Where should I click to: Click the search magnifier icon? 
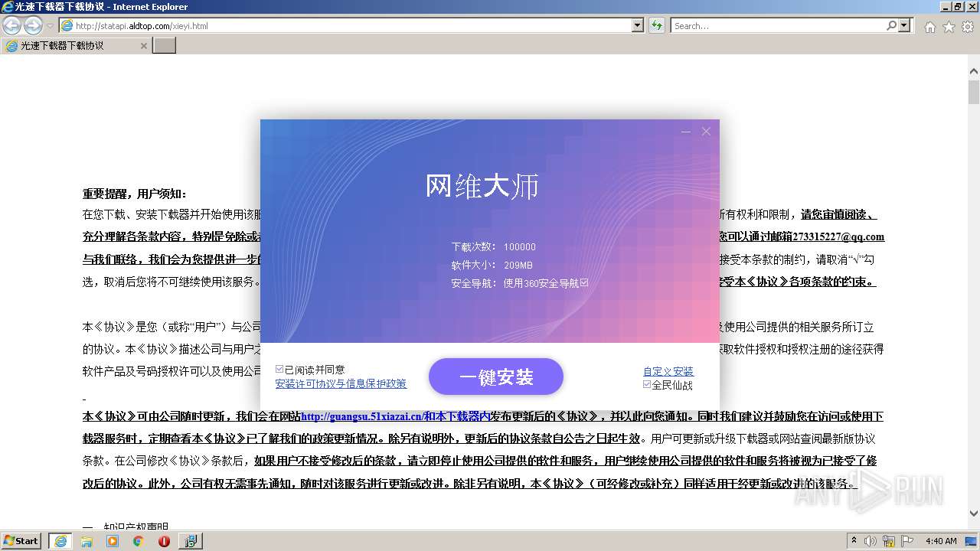(892, 25)
